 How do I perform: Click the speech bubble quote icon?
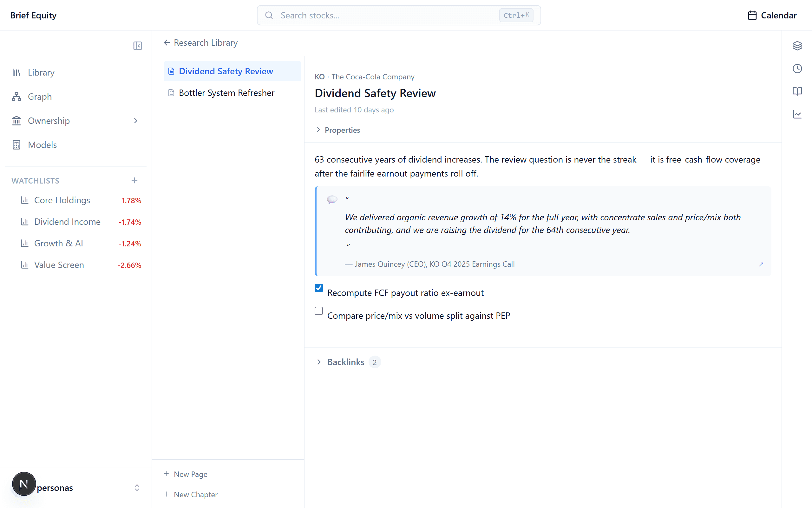click(332, 200)
